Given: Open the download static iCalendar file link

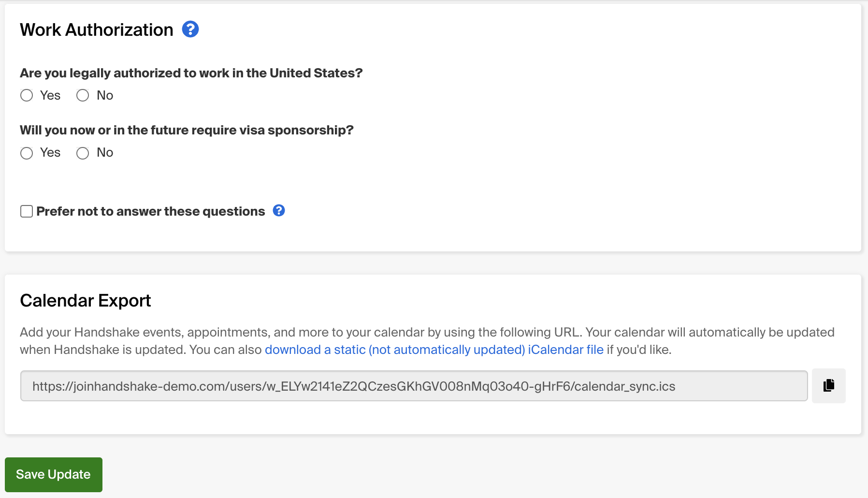Looking at the screenshot, I should pyautogui.click(x=434, y=350).
